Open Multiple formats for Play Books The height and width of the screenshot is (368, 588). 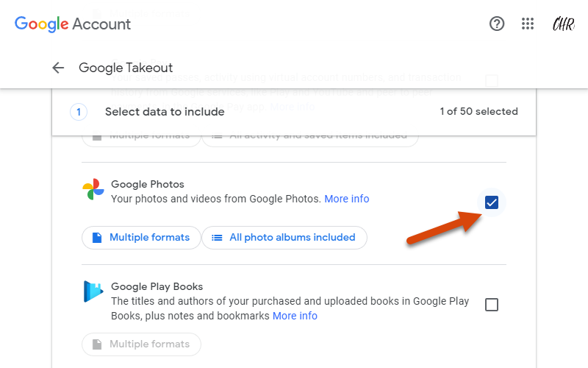(141, 344)
